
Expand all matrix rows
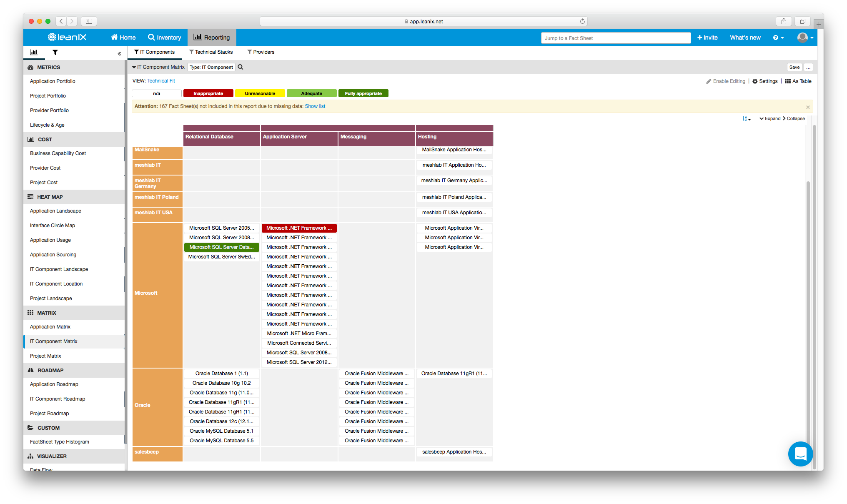pos(770,119)
